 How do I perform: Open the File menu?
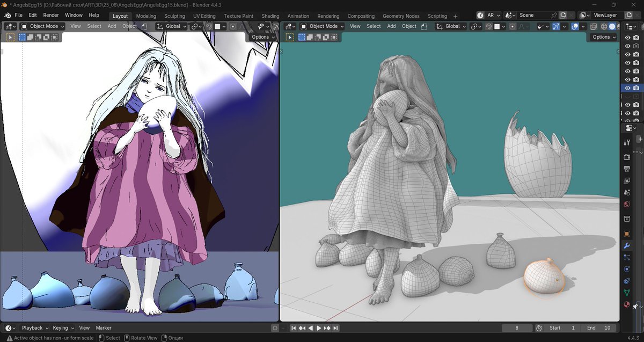coord(19,15)
